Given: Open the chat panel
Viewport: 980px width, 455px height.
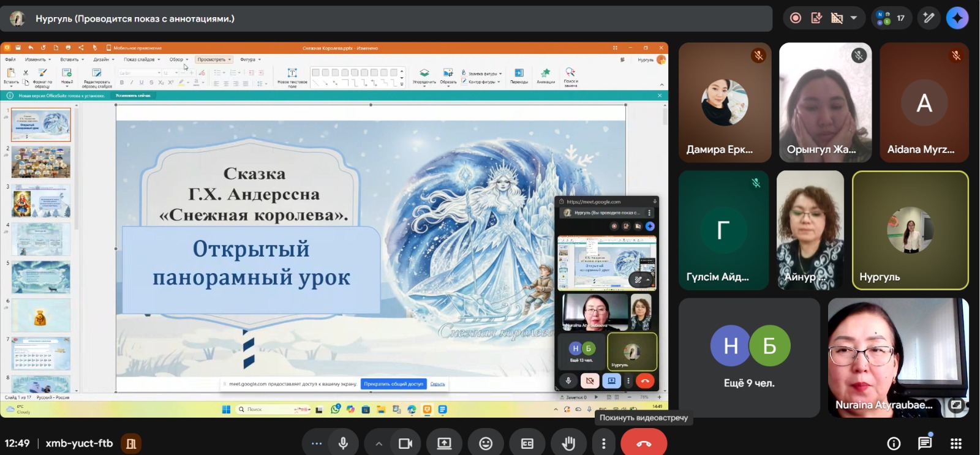Looking at the screenshot, I should point(925,443).
